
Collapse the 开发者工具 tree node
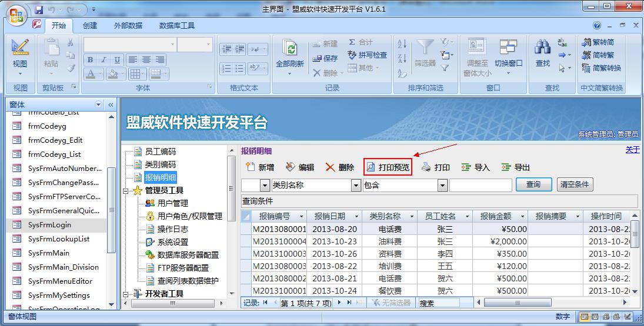pos(126,294)
